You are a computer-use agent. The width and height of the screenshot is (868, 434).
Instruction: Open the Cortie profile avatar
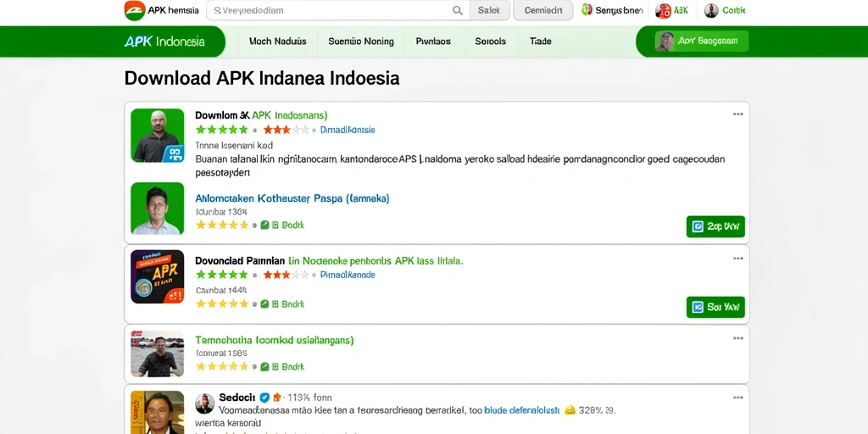point(711,10)
